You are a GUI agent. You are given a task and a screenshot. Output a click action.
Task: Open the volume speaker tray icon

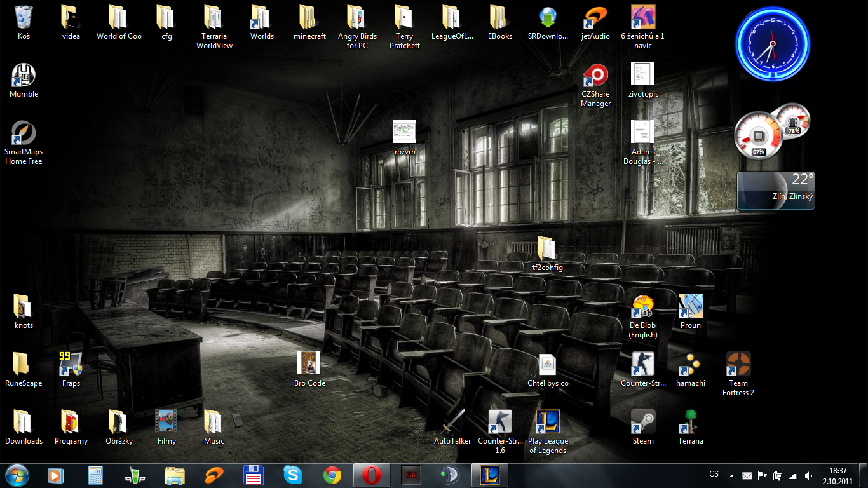coord(808,475)
